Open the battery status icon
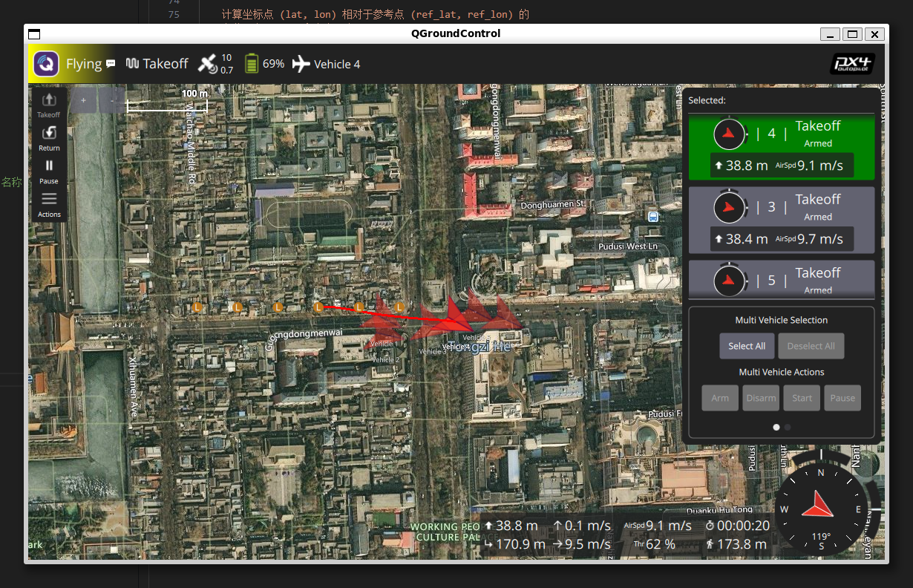 click(252, 64)
